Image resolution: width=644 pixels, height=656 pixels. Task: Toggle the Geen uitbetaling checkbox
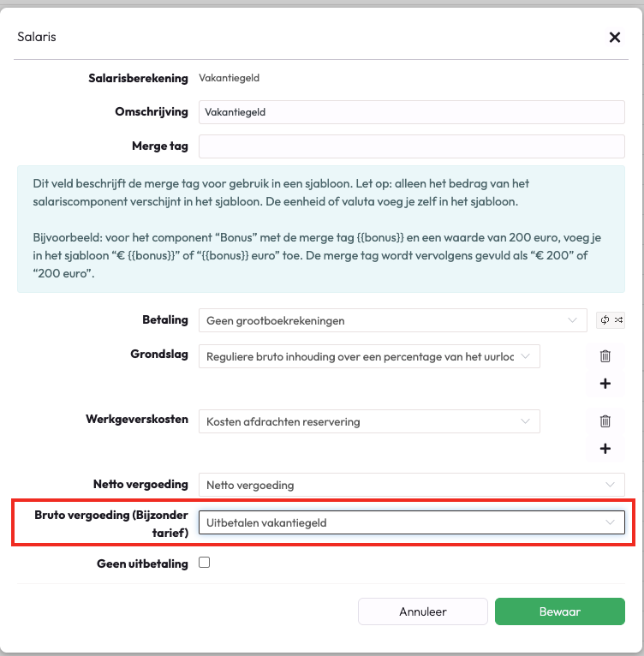coord(204,563)
